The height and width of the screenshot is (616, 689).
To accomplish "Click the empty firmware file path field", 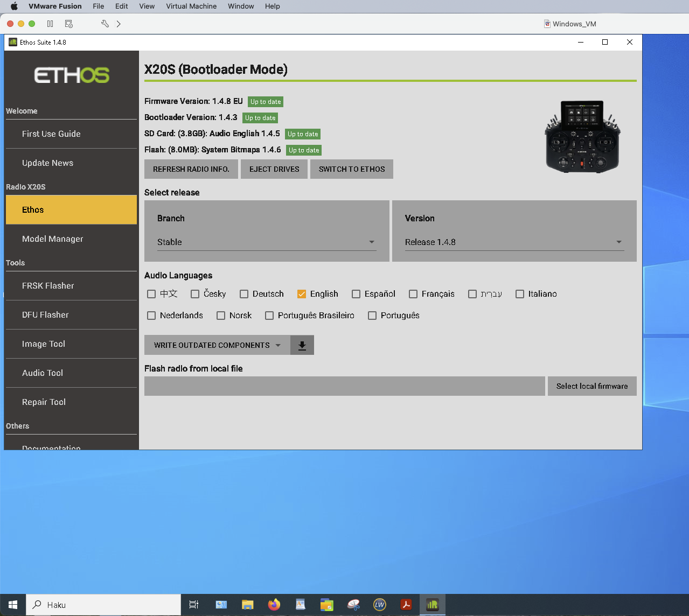I will click(x=344, y=386).
